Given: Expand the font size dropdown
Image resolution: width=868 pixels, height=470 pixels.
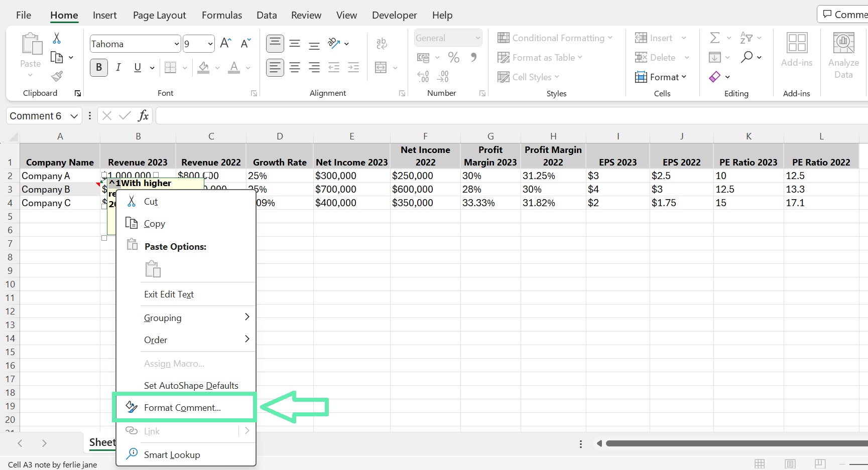Looking at the screenshot, I should point(210,44).
